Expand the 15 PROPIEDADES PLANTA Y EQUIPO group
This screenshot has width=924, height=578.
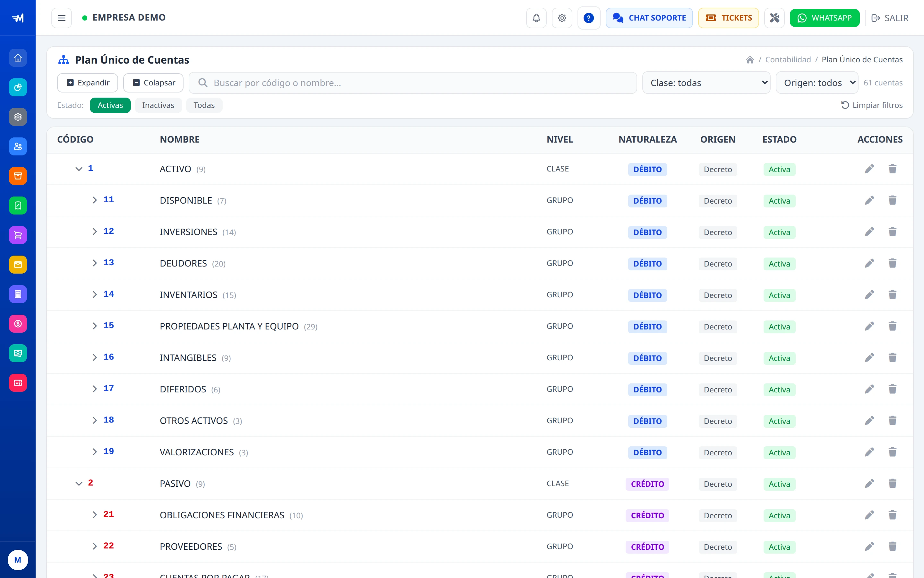[x=94, y=326]
